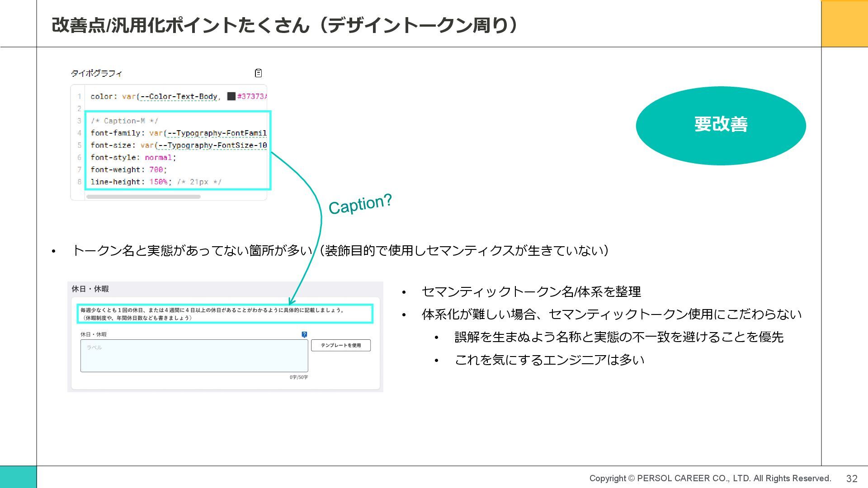
Task: Click the horizontal scrollbar under the code panel
Action: coord(143,197)
